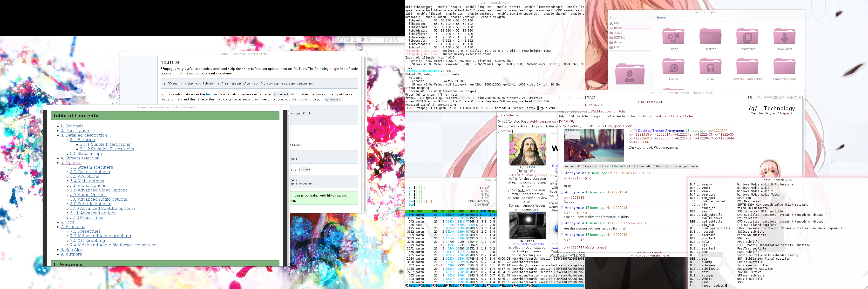Open 1. Synopsis in FFmpeg Table of Contents
The height and width of the screenshot is (289, 868).
click(x=72, y=126)
